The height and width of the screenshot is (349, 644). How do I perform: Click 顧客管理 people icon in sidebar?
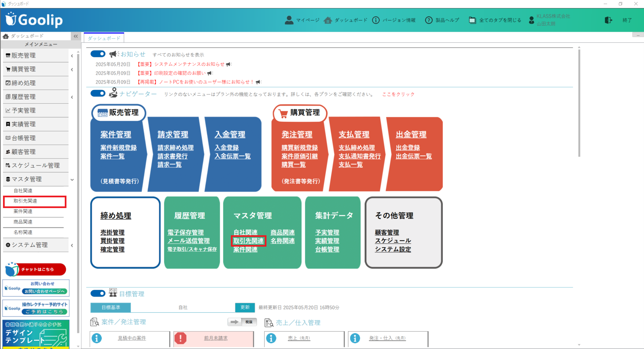pos(8,152)
